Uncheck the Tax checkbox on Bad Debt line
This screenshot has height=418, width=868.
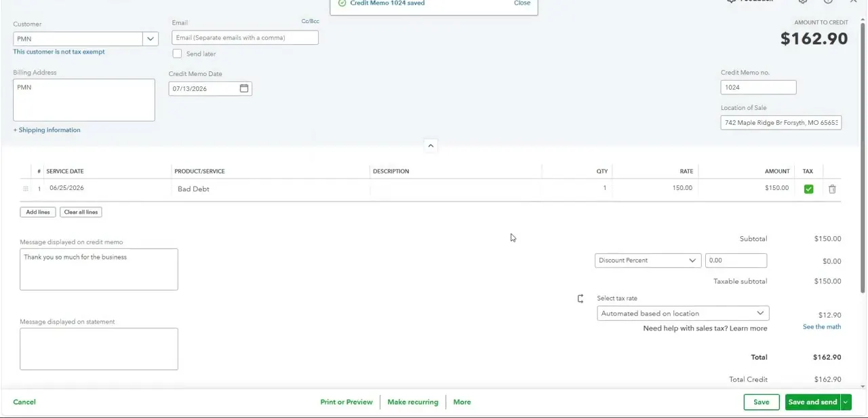coord(808,189)
